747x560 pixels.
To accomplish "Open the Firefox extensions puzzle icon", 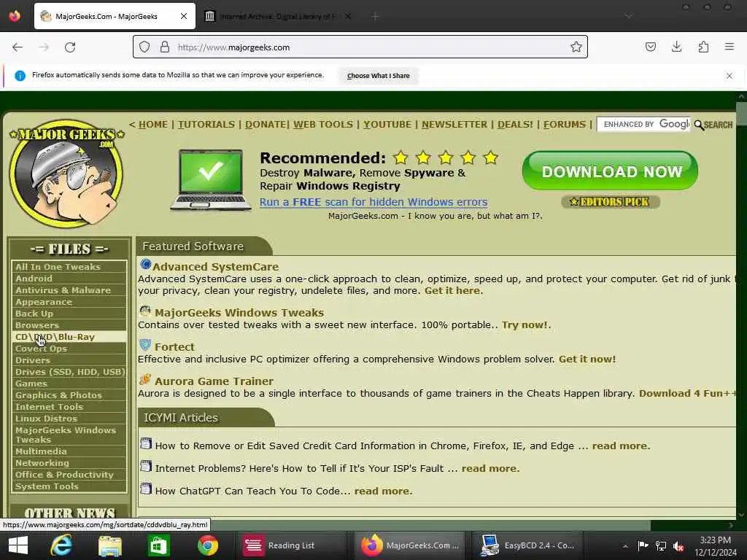I will [703, 47].
